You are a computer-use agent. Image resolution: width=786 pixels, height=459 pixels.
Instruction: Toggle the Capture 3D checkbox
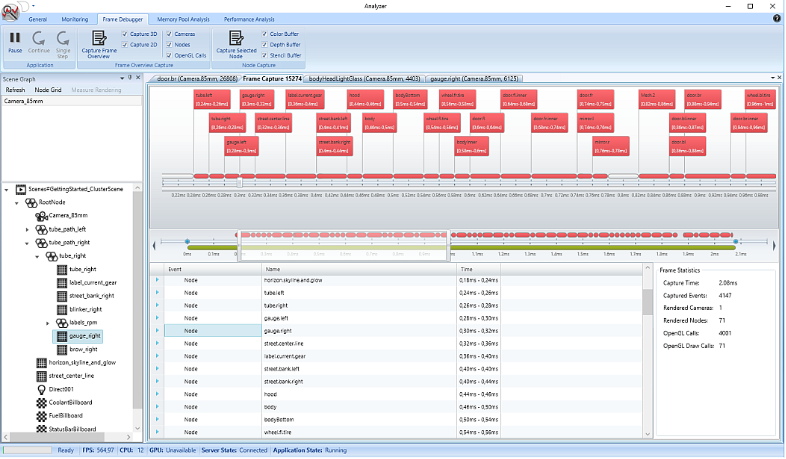[125, 34]
